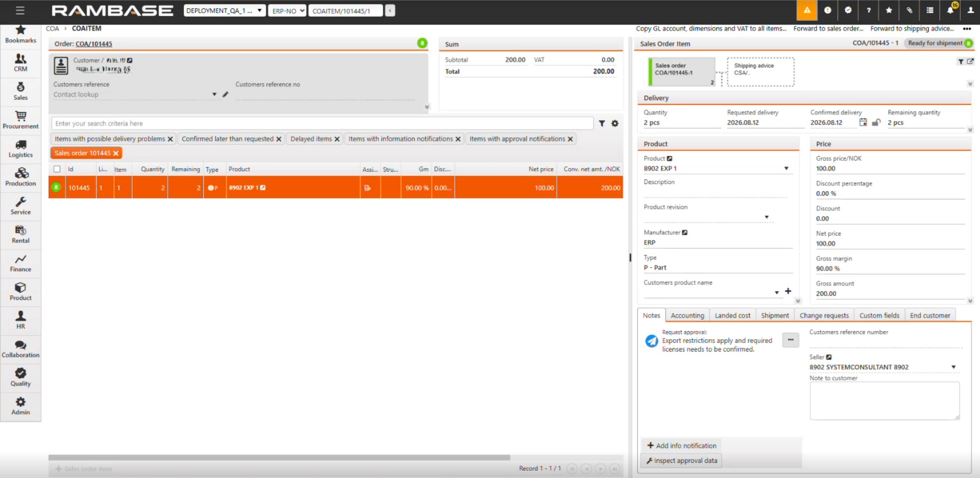The width and height of the screenshot is (980, 478).
Task: Open the Customers product name dropdown
Action: point(777,293)
